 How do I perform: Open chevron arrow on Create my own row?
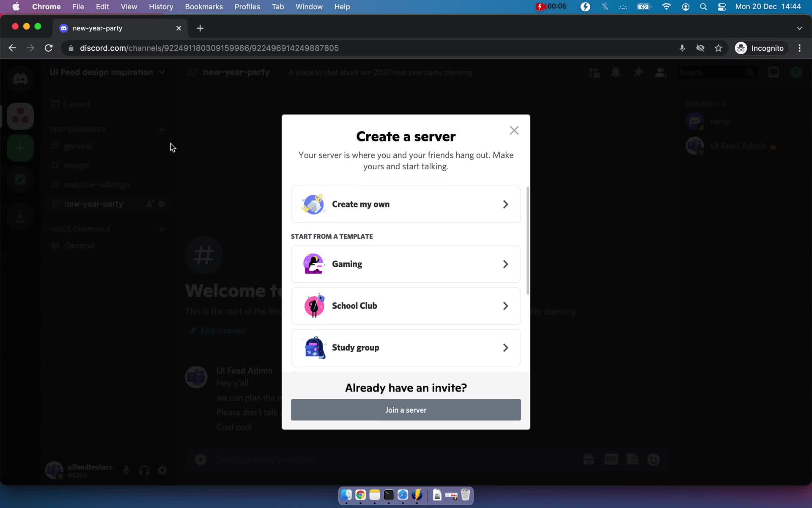coord(505,204)
